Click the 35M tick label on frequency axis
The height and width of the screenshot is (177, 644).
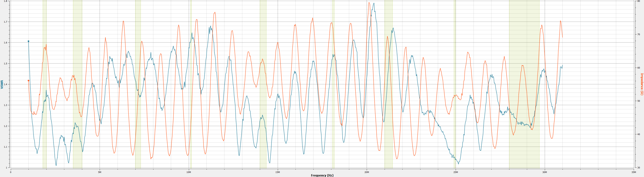[x=634, y=172]
